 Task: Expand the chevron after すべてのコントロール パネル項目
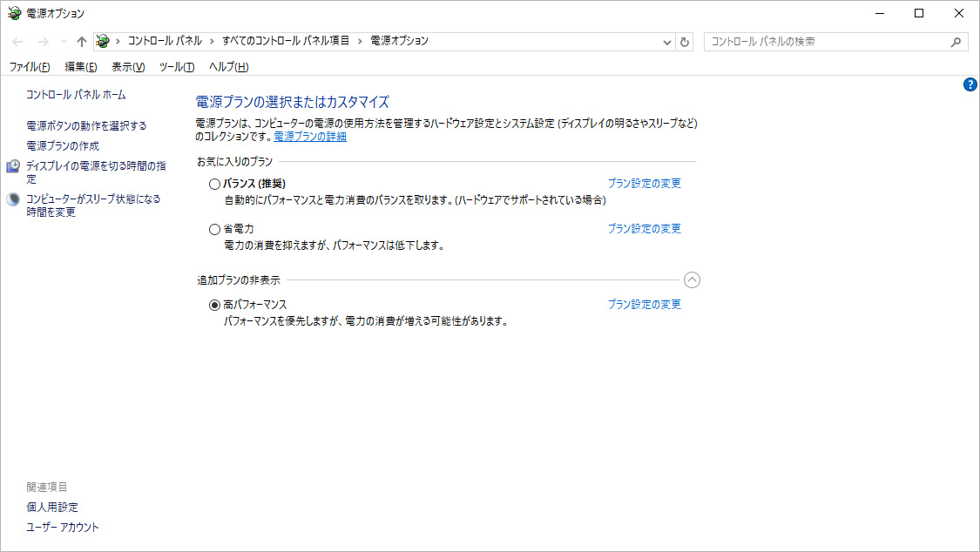(x=360, y=41)
